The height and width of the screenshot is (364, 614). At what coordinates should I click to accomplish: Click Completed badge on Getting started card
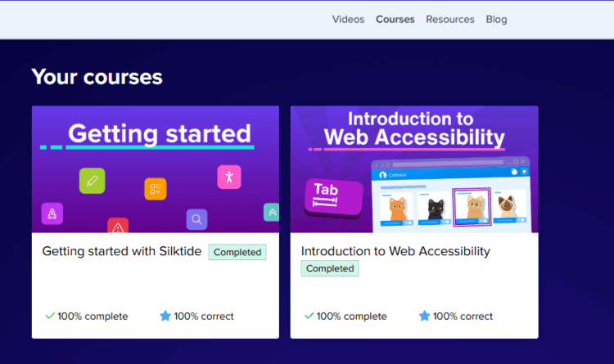coord(237,252)
